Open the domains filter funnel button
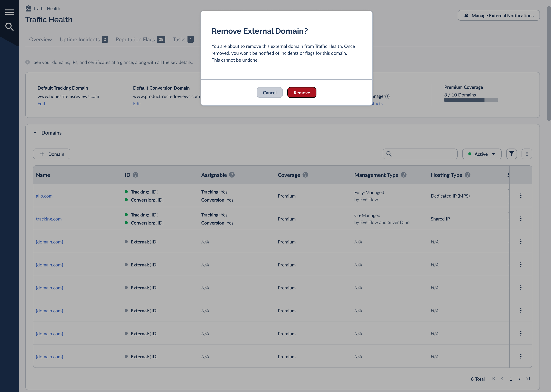Viewport: 551px width, 392px height. 511,154
